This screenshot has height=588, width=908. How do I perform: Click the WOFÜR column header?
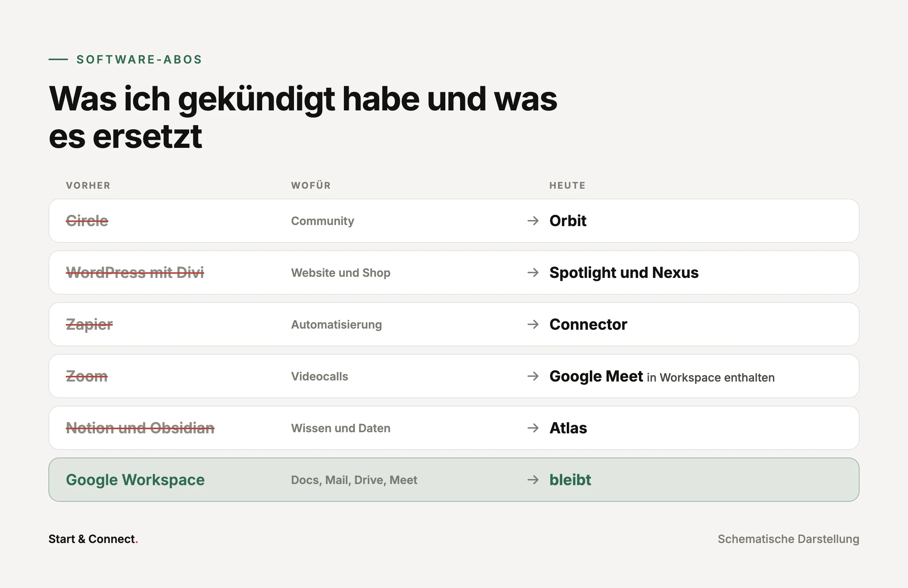311,186
